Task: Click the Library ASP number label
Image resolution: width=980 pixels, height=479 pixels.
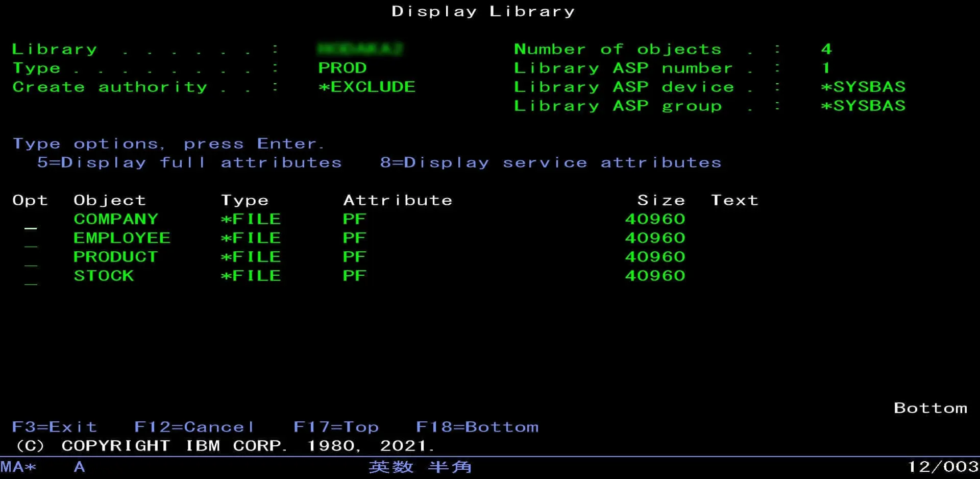Action: pos(623,68)
